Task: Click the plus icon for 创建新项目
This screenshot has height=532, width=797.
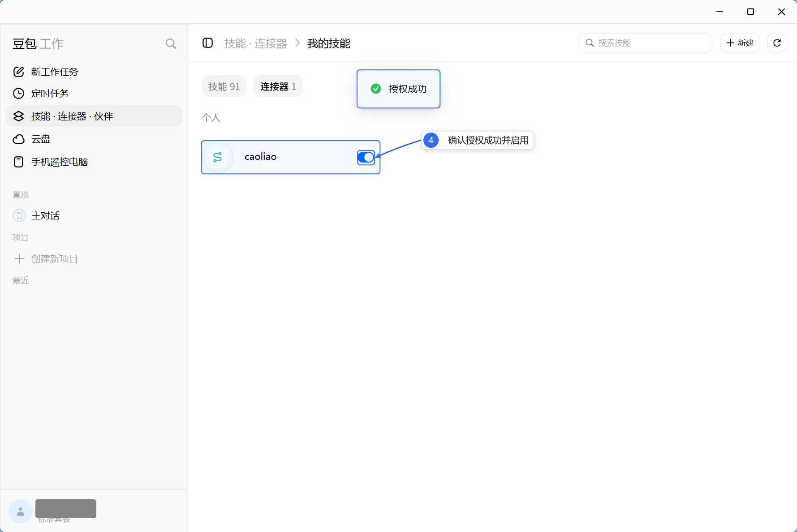Action: [19, 258]
